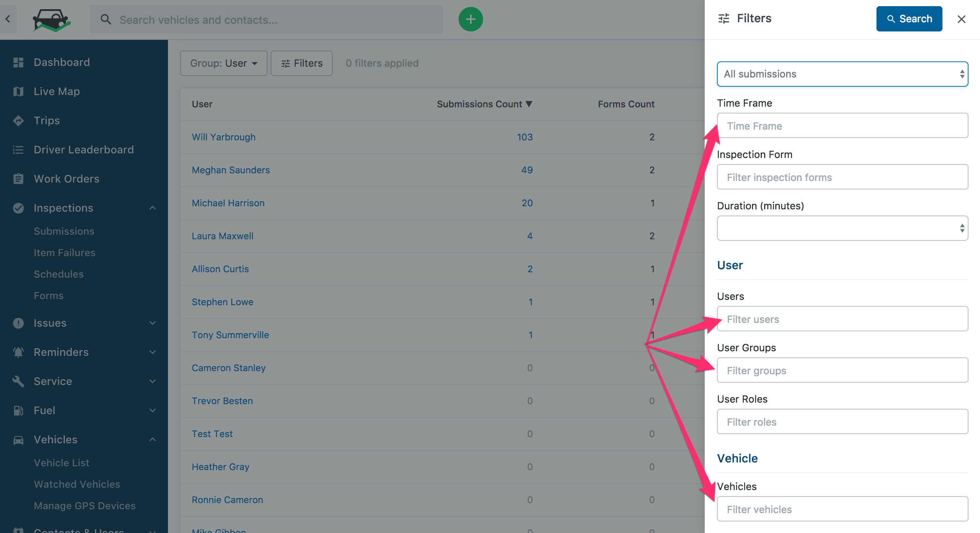Image resolution: width=980 pixels, height=533 pixels.
Task: Click Trevor Besten link
Action: (222, 401)
